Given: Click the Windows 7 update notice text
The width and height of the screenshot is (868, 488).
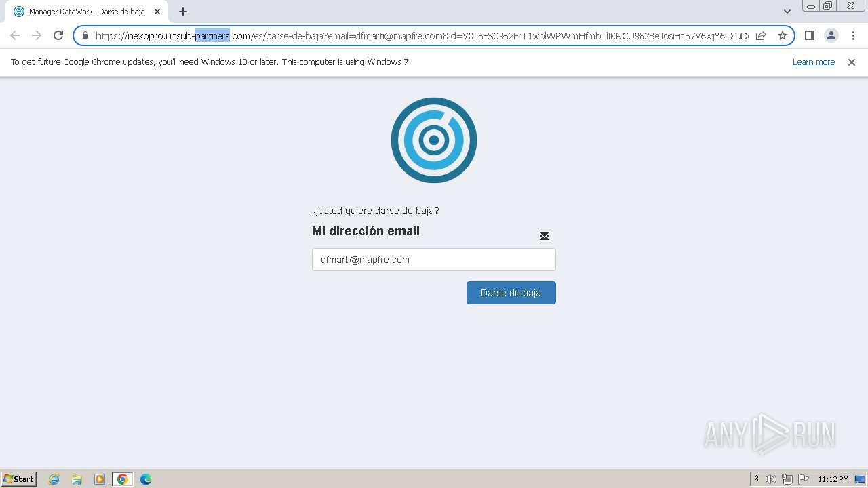Looking at the screenshot, I should point(211,62).
